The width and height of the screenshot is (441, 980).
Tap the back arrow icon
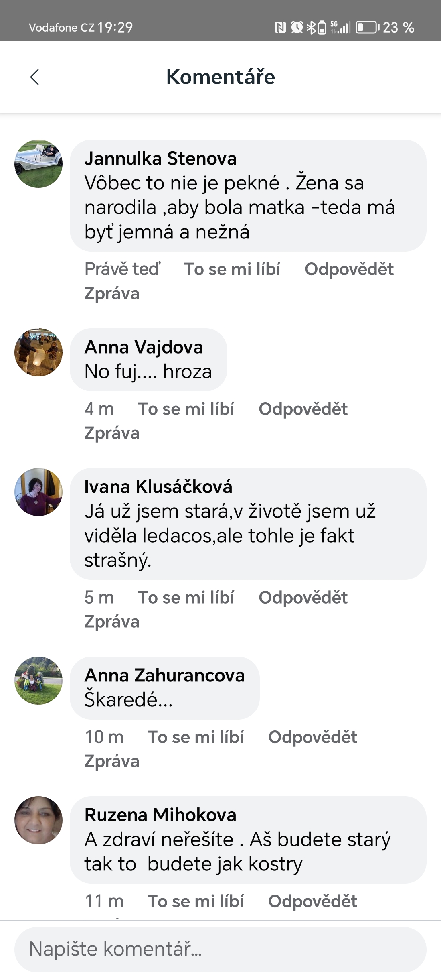click(35, 77)
